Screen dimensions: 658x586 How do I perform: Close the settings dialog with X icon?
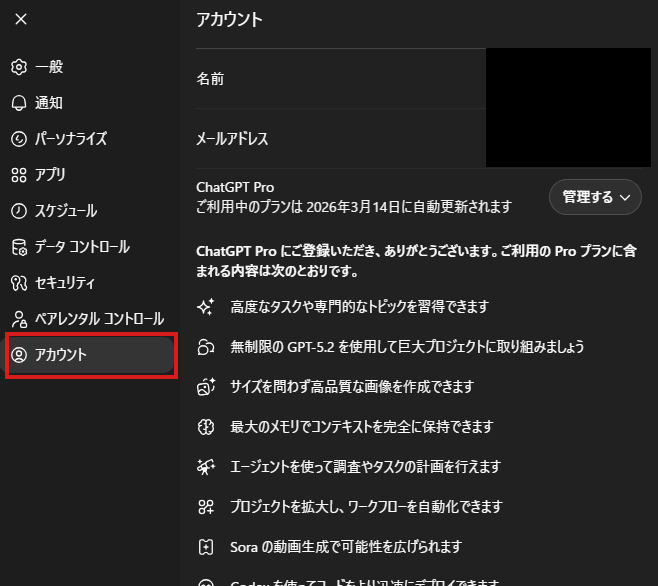pos(21,19)
